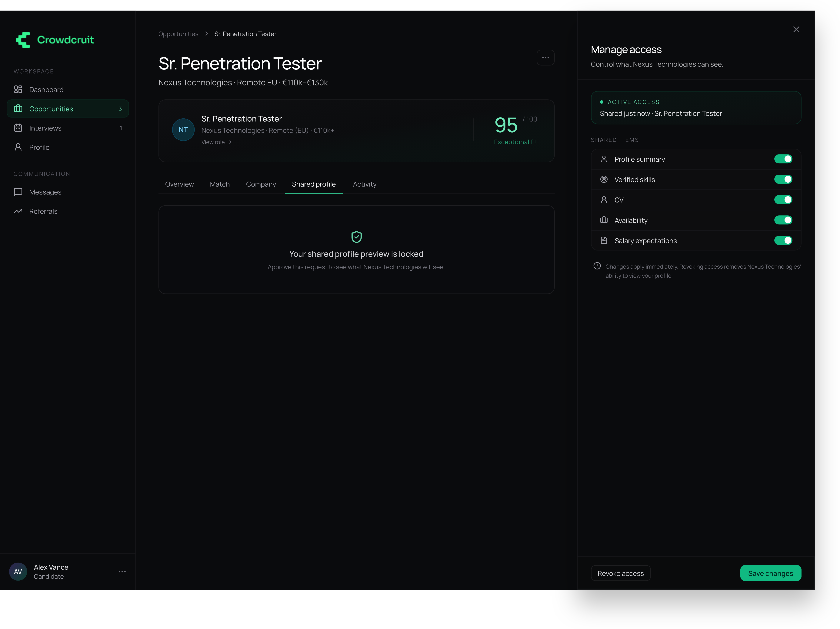
Task: Click the Interviews count badge 1
Action: pyautogui.click(x=121, y=128)
